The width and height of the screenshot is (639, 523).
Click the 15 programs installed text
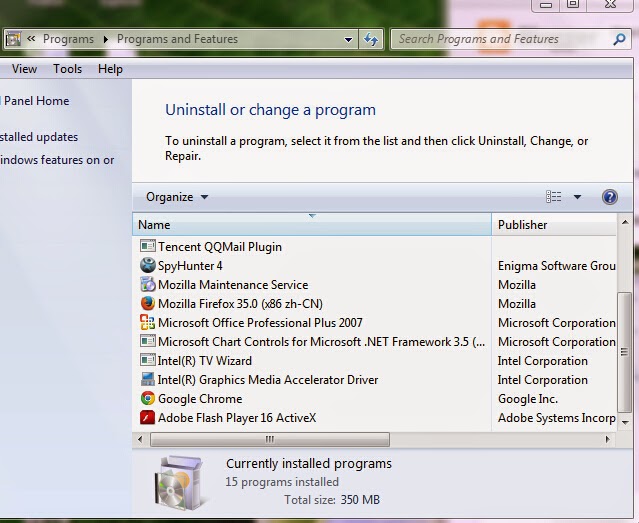coord(282,482)
